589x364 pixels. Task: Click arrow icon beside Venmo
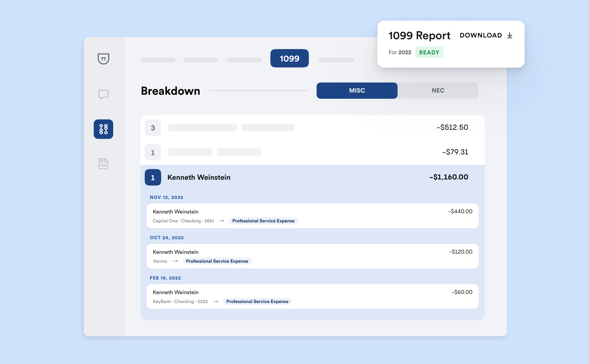175,261
